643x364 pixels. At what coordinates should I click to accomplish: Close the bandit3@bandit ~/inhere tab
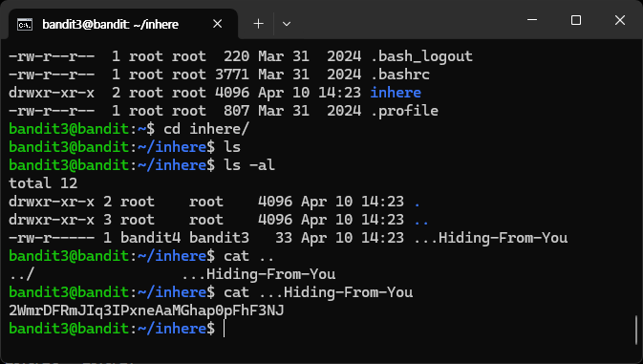[x=217, y=24]
